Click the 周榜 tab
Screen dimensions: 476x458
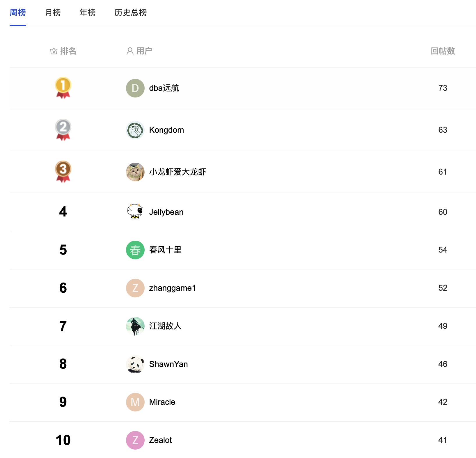tap(18, 13)
